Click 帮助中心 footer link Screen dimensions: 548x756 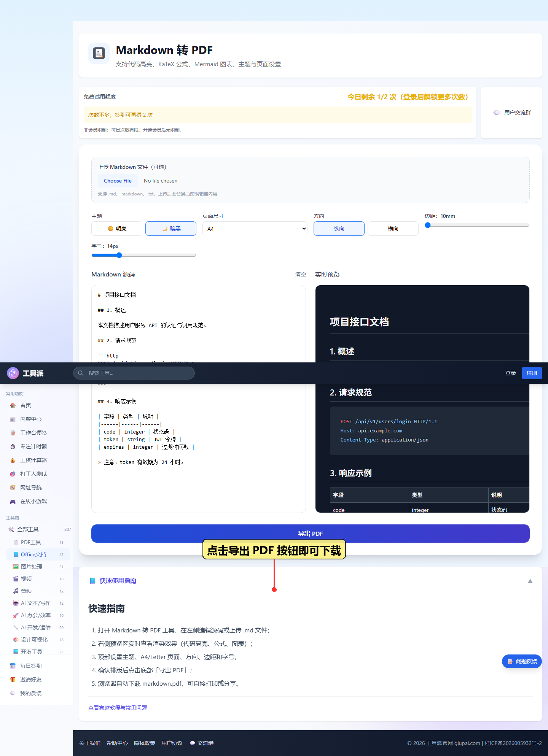click(117, 743)
